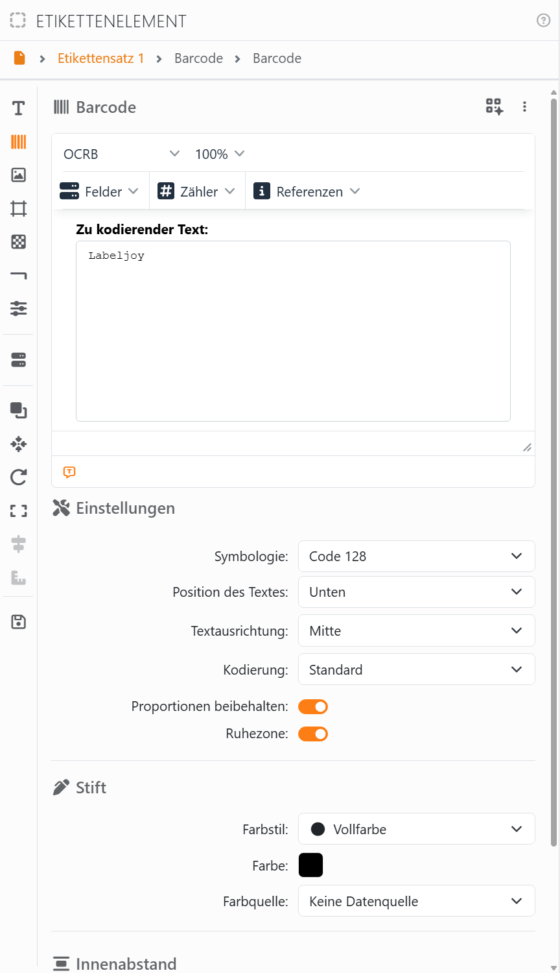Open the three-dot more options menu
This screenshot has height=973, width=560.
pyautogui.click(x=524, y=107)
